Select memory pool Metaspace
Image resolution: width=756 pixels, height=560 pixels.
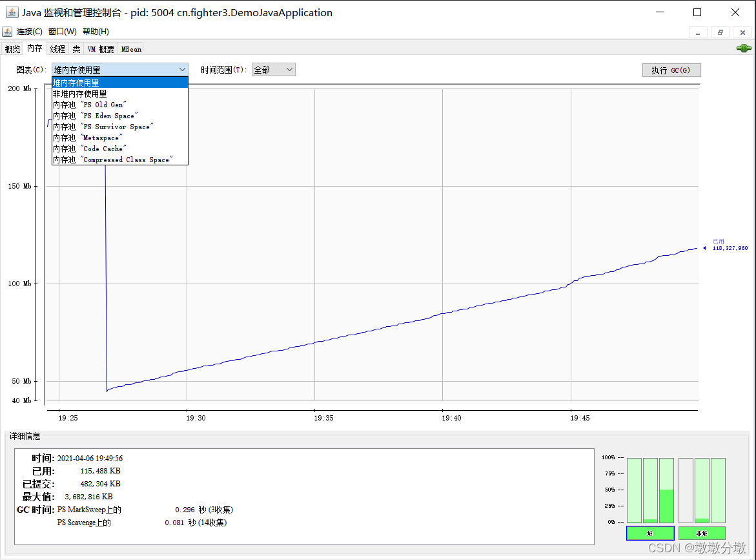click(x=119, y=138)
